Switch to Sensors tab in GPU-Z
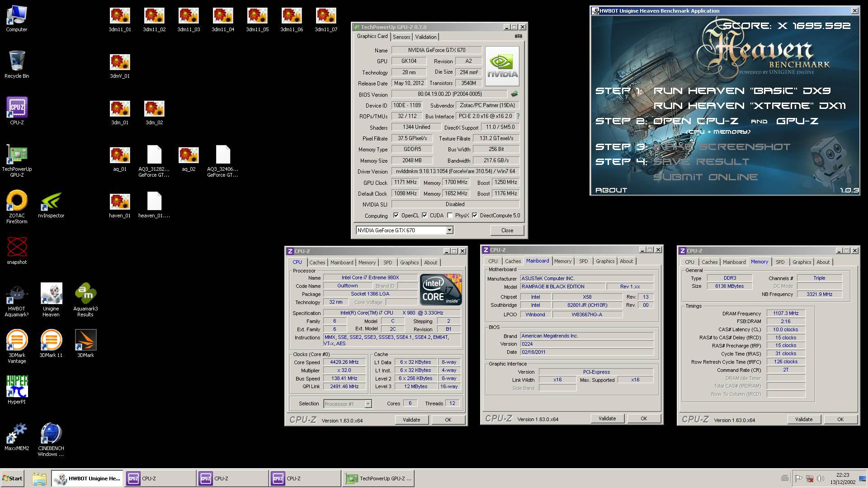Screen dimensions: 868x488 [401, 37]
